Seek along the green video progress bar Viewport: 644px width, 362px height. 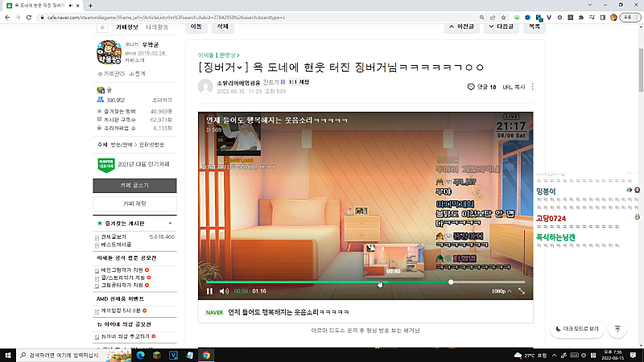(x=322, y=282)
